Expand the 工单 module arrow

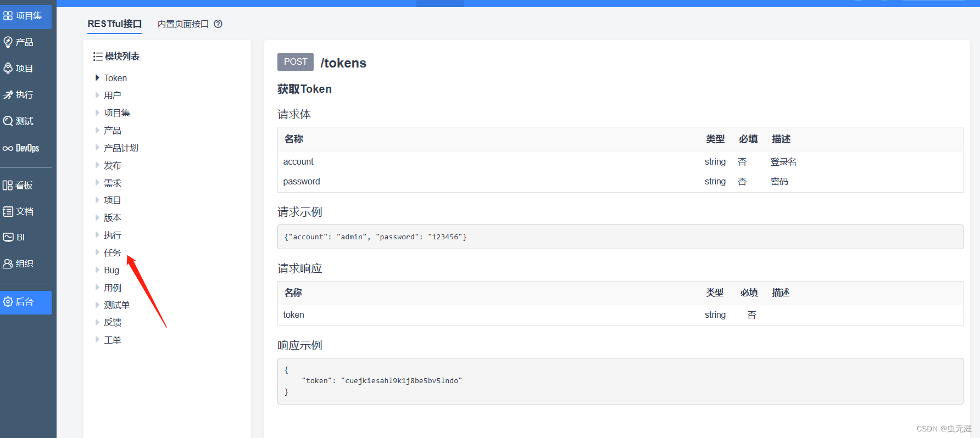[97, 340]
